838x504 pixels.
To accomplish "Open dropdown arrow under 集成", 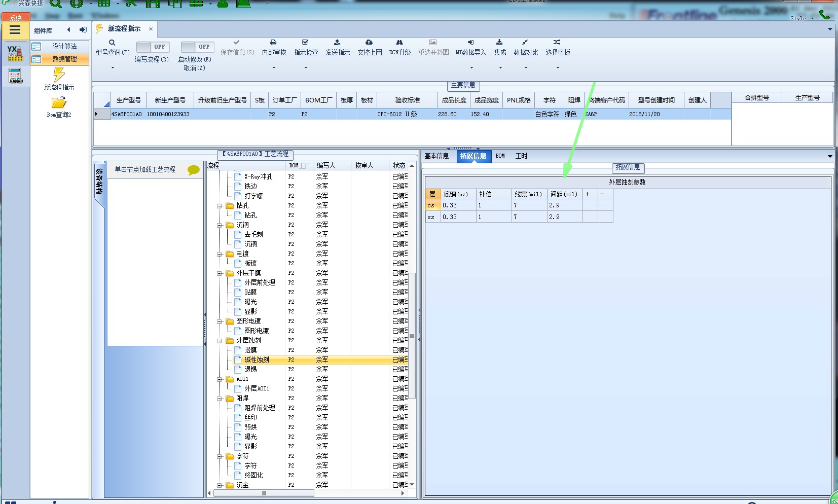I will click(500, 67).
